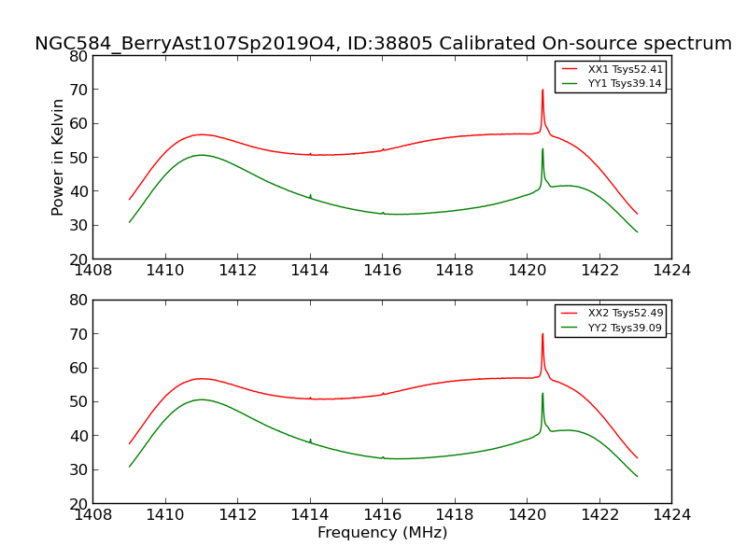Click the Frequency (MHz) axis label
The width and height of the screenshot is (747, 560).
coord(382,532)
